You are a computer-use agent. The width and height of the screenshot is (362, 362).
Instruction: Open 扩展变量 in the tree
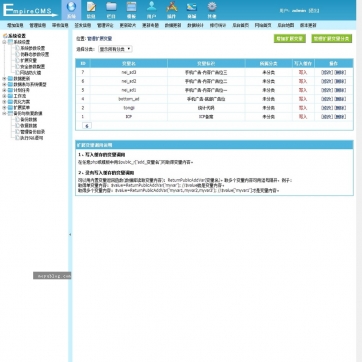(29, 60)
